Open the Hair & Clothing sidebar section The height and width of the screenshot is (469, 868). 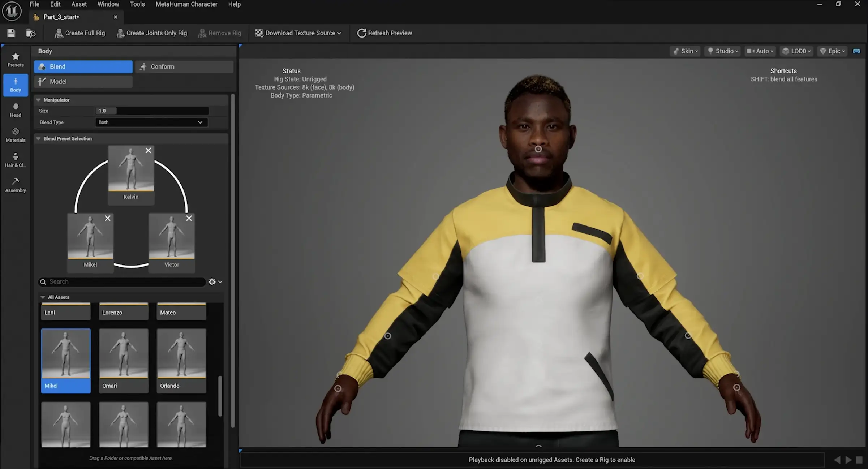coord(16,160)
